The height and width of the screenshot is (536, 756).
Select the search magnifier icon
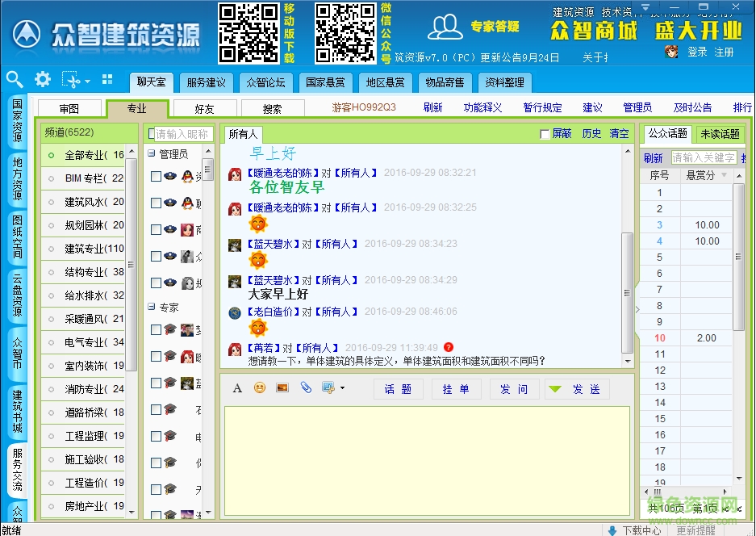(15, 81)
